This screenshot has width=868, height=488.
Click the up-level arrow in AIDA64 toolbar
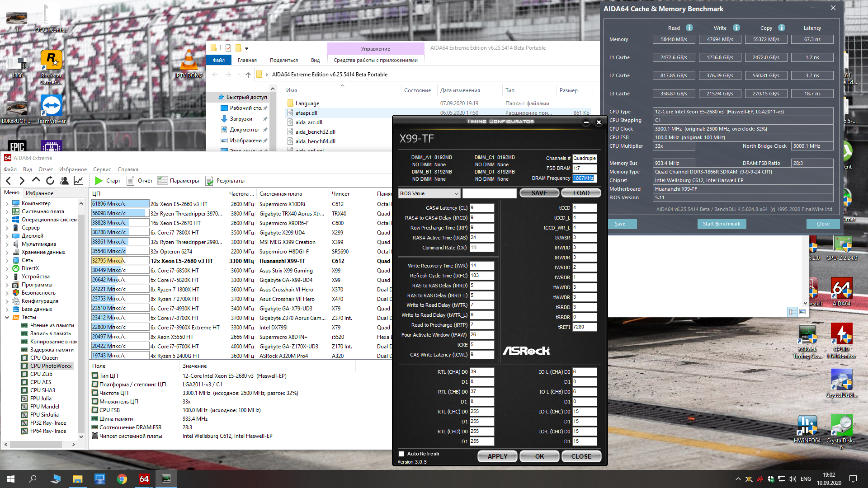(36, 181)
